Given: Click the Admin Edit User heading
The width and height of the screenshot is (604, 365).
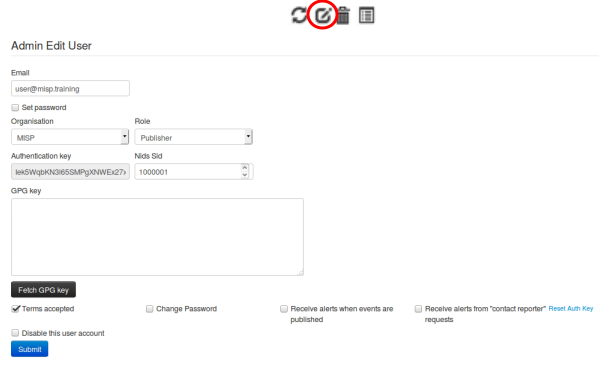Looking at the screenshot, I should [51, 46].
